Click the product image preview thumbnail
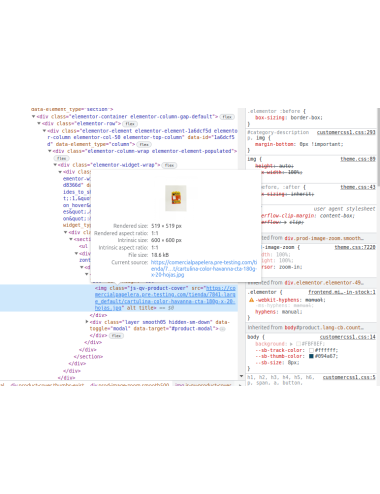This screenshot has height=494, width=380. 176,198
